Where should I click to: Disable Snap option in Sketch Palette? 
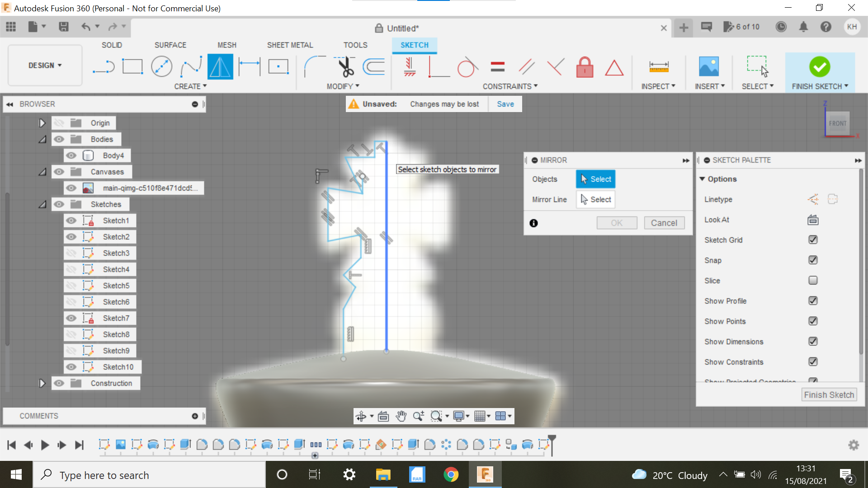point(812,260)
